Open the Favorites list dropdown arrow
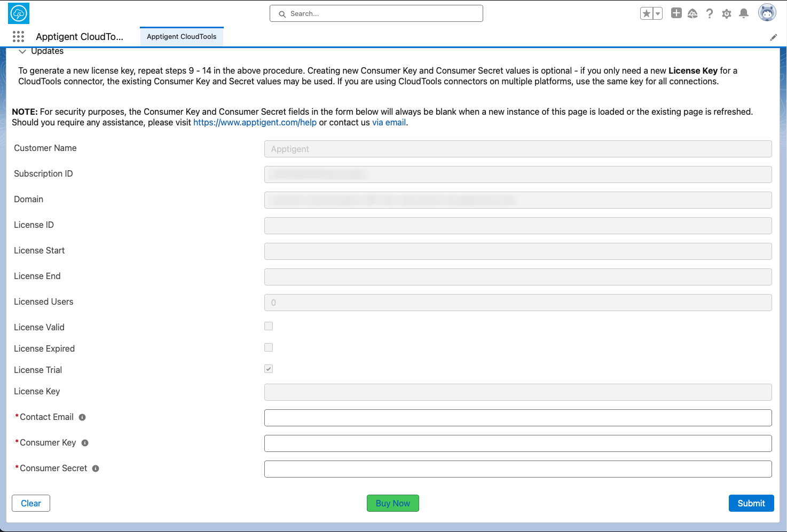 (x=658, y=14)
